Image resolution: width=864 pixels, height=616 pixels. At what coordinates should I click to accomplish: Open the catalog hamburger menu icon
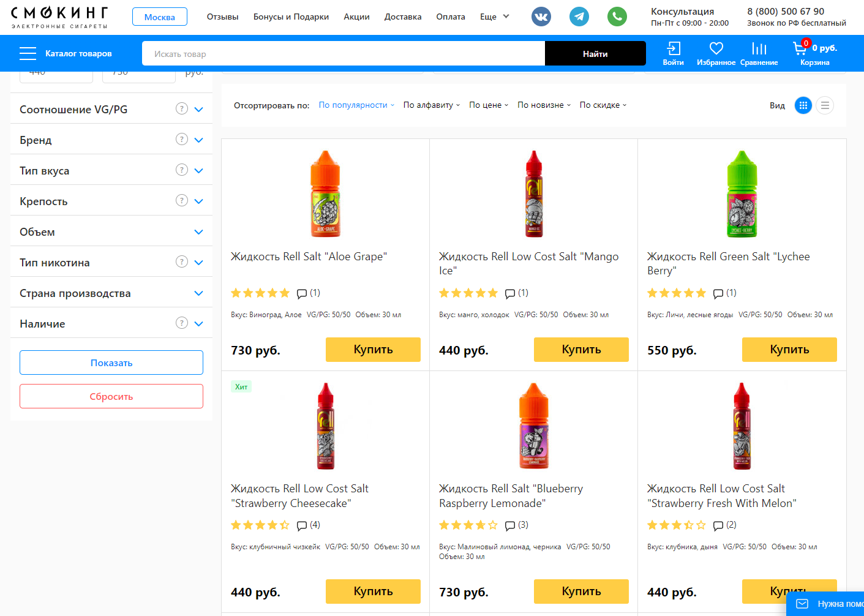[x=28, y=53]
